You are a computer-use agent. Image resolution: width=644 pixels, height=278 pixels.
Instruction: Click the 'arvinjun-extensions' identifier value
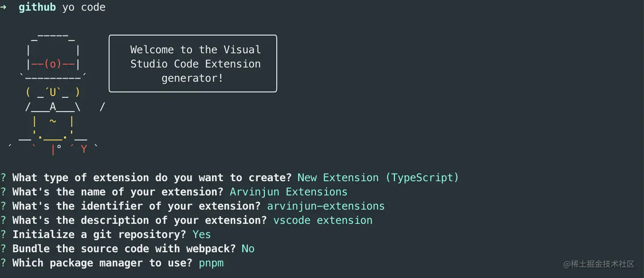point(326,206)
